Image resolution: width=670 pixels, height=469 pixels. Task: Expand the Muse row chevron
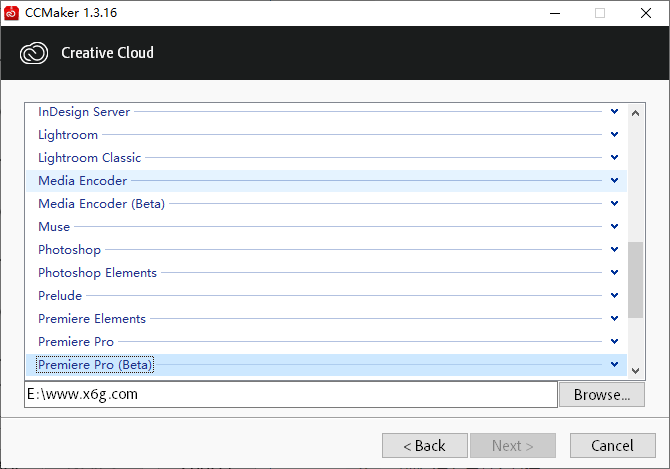[x=614, y=227]
